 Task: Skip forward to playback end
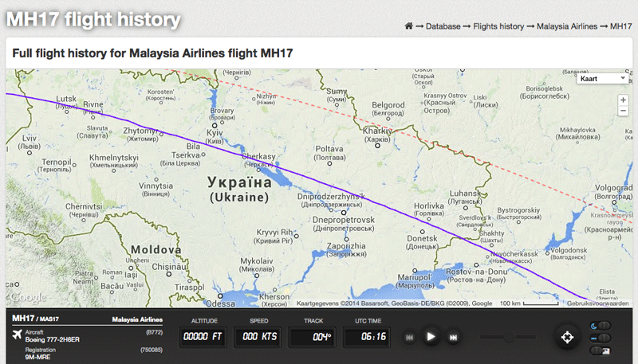coord(453,337)
